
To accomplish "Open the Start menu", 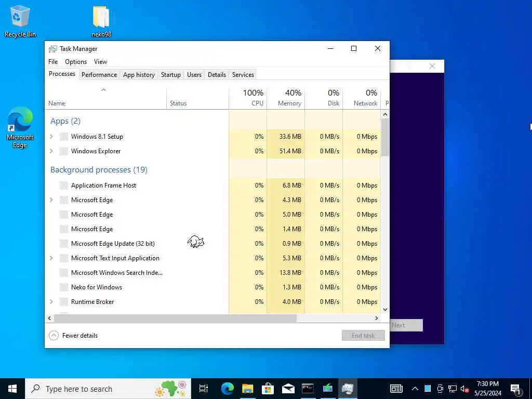I will tap(12, 389).
